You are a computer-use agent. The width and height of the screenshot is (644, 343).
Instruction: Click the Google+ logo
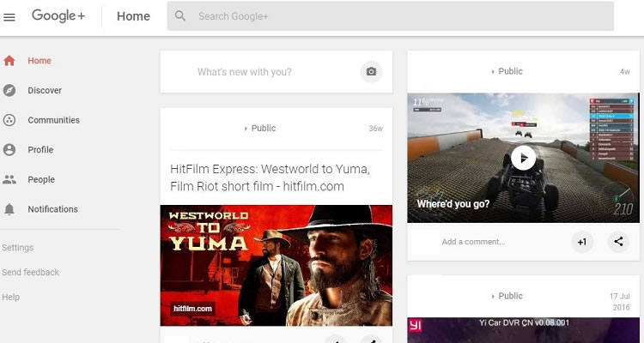pos(58,16)
